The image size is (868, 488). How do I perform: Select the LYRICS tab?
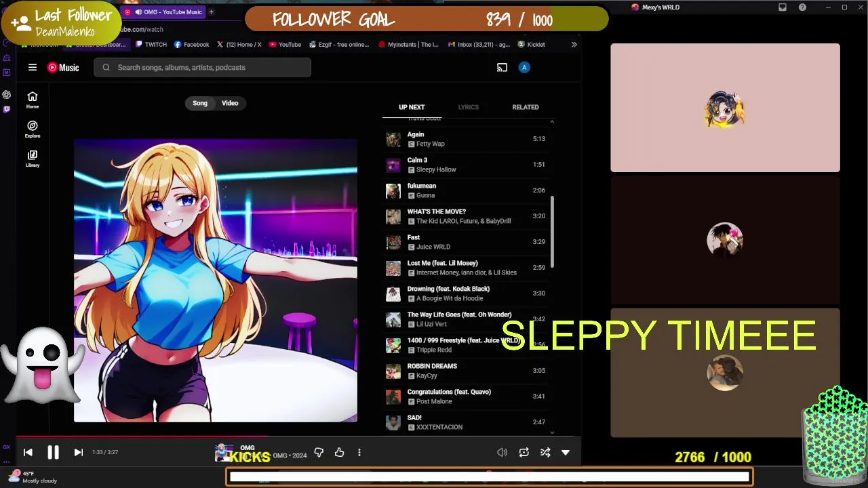[x=468, y=107]
